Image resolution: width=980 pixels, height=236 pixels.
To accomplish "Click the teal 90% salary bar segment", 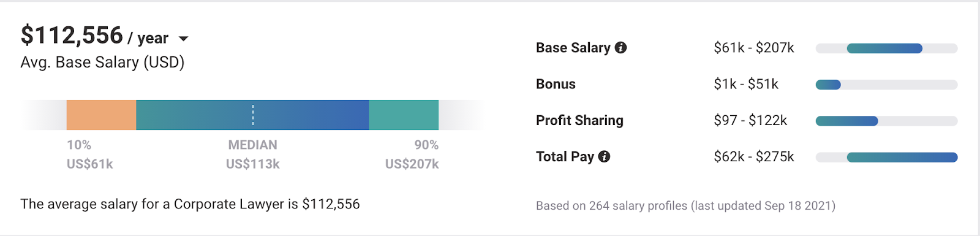I will pyautogui.click(x=404, y=115).
